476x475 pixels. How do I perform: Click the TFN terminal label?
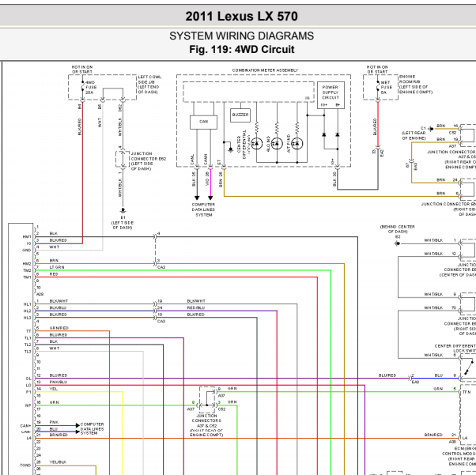[467, 393]
